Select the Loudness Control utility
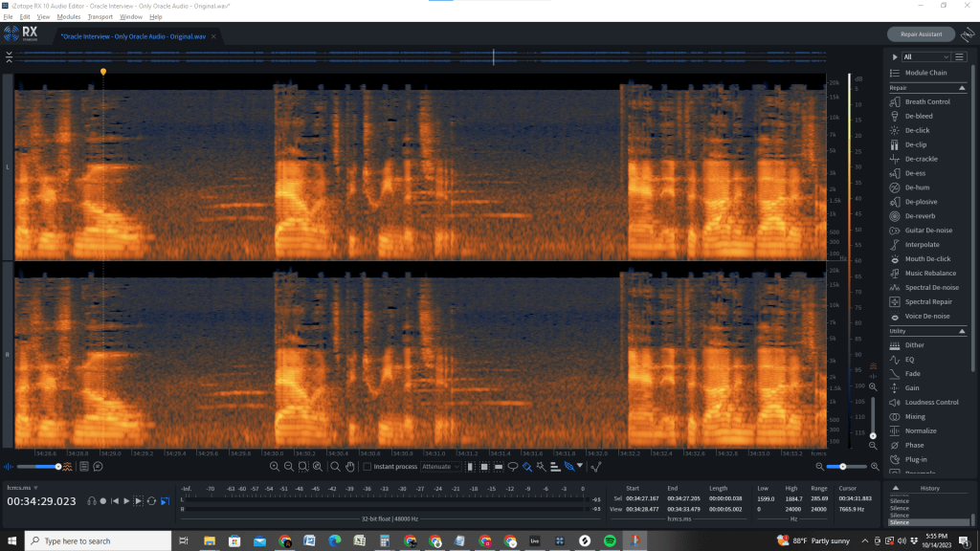Screen dimensions: 980x551 pos(931,403)
